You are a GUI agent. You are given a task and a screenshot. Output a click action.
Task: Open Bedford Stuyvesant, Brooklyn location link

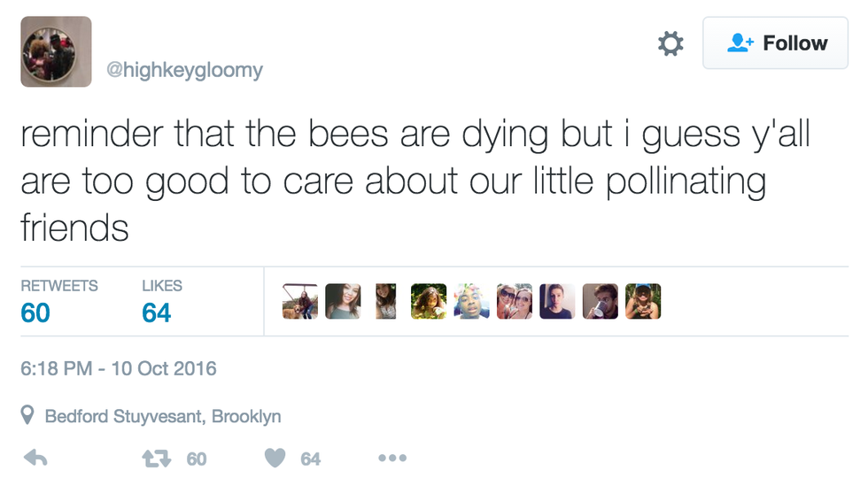[163, 415]
